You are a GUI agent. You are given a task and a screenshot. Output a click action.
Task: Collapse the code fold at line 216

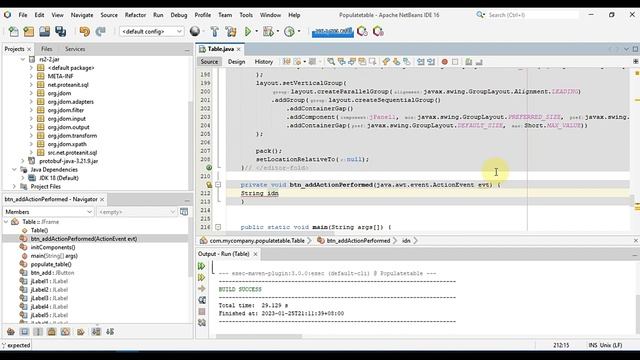point(218,227)
